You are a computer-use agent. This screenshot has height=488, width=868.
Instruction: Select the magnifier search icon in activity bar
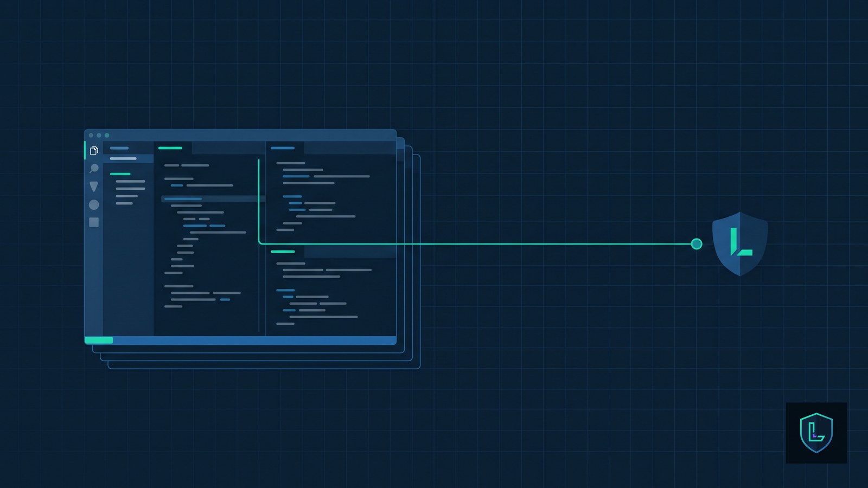pos(94,169)
